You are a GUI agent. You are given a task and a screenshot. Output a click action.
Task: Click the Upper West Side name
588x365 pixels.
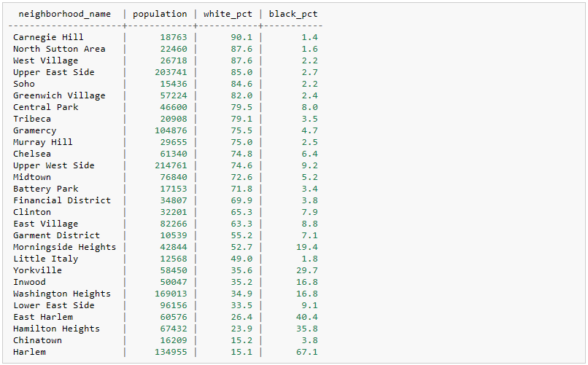point(54,165)
